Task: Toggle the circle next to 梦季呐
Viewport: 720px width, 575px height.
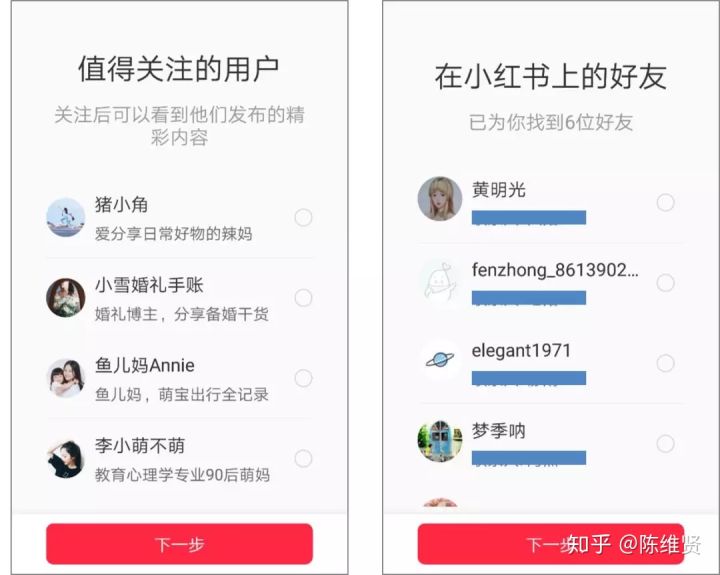Action: 665,444
